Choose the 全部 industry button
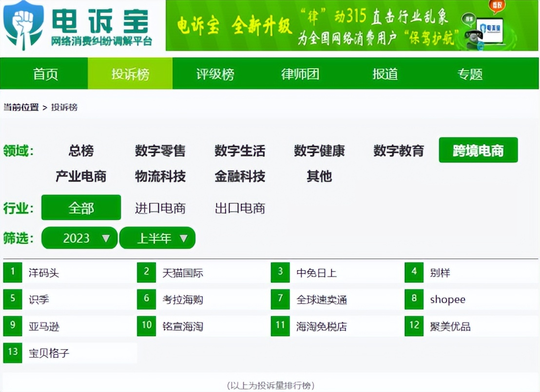The height and width of the screenshot is (392, 540). (x=81, y=207)
